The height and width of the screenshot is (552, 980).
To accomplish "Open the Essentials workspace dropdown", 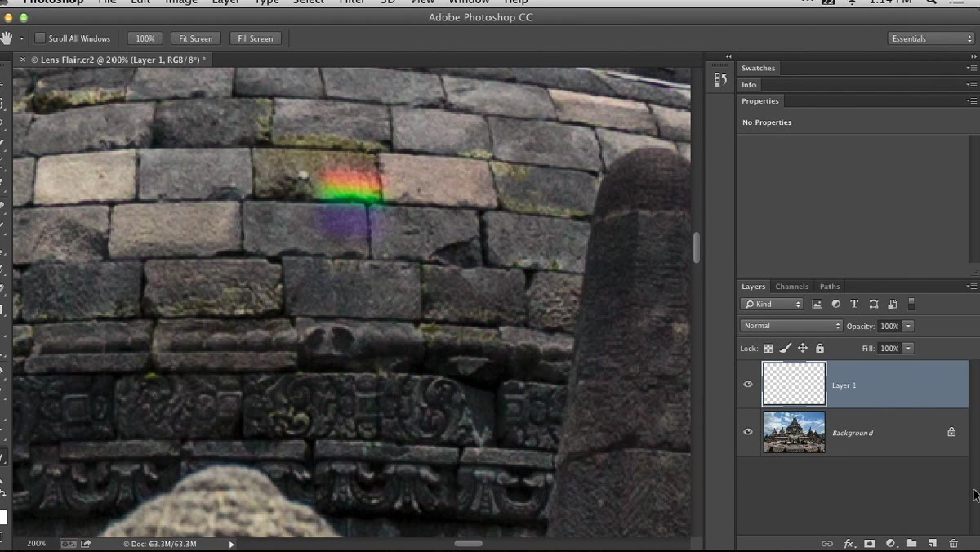I will pyautogui.click(x=930, y=38).
